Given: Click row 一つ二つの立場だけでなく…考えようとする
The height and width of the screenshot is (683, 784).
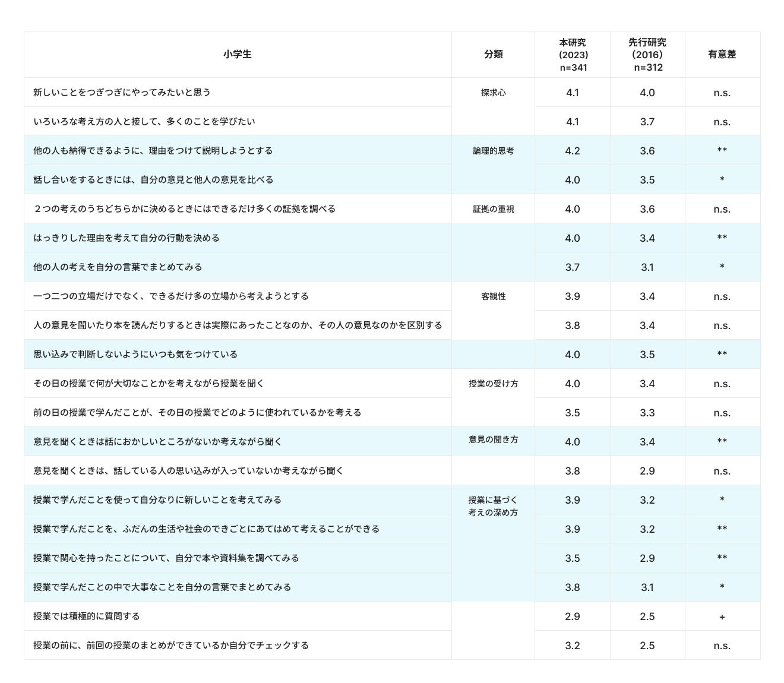Looking at the screenshot, I should click(x=392, y=296).
